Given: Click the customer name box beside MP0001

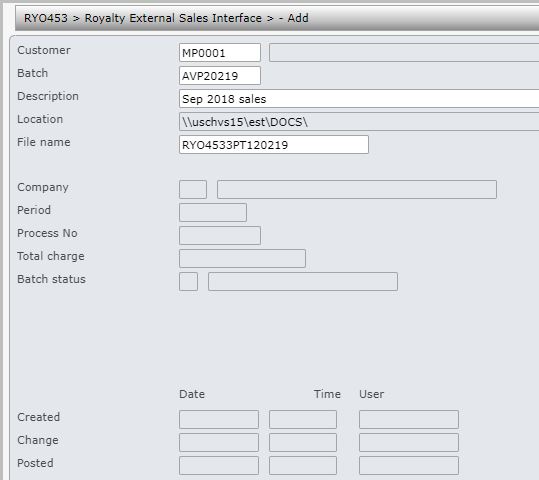Looking at the screenshot, I should click(x=404, y=53).
